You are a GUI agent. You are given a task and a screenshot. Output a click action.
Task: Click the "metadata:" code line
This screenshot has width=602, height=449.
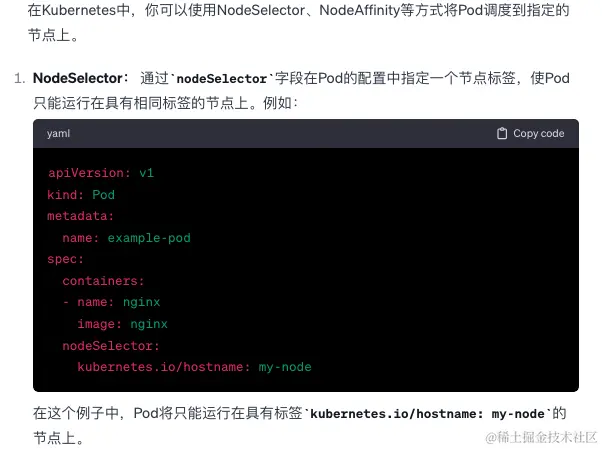81,216
